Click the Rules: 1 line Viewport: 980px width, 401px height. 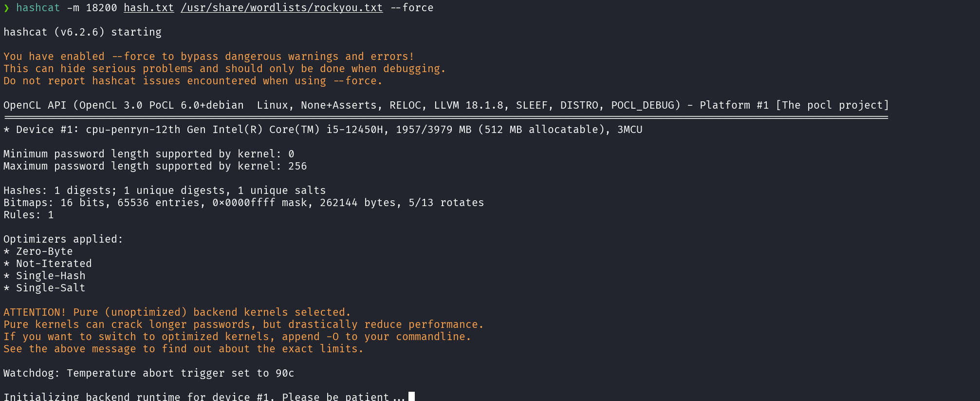pos(28,215)
